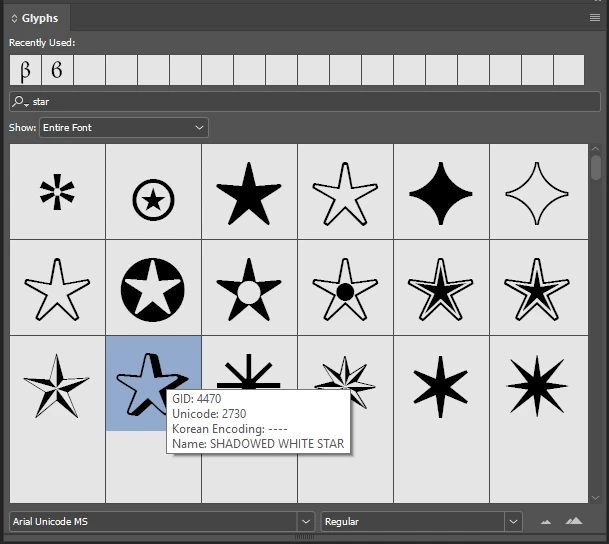Select white star with black center dot
This screenshot has width=609, height=544.
click(345, 288)
